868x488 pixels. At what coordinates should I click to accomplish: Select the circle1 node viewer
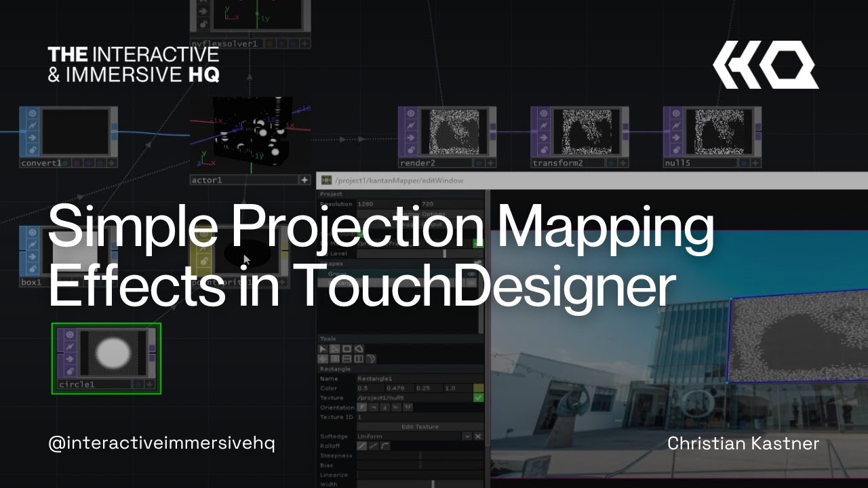point(113,352)
